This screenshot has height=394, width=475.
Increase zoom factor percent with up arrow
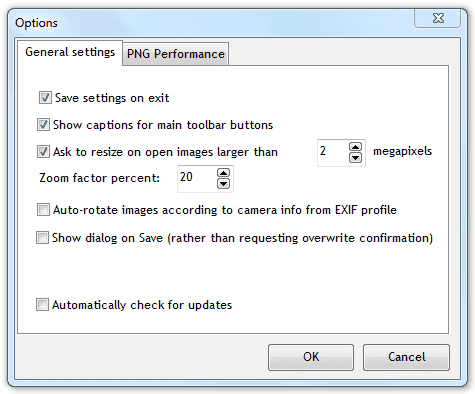click(x=223, y=173)
